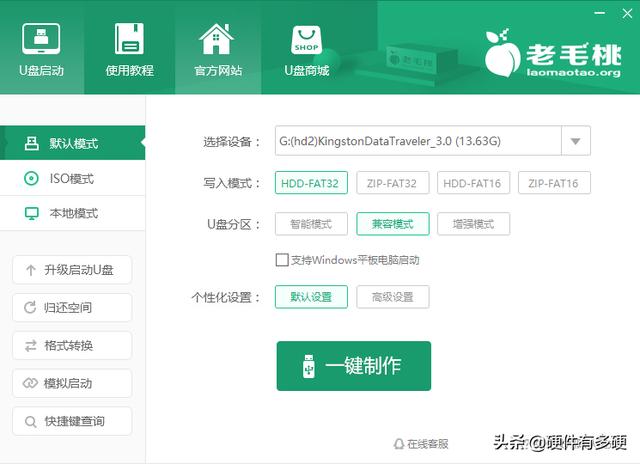Image resolution: width=640 pixels, height=464 pixels.
Task: Select ZIP-FAT16 write mode
Action: click(554, 183)
